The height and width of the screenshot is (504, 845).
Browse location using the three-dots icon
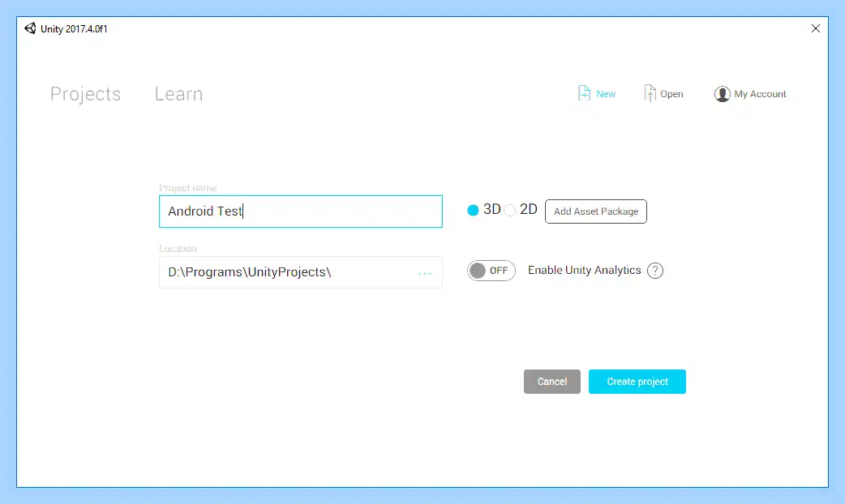point(425,274)
